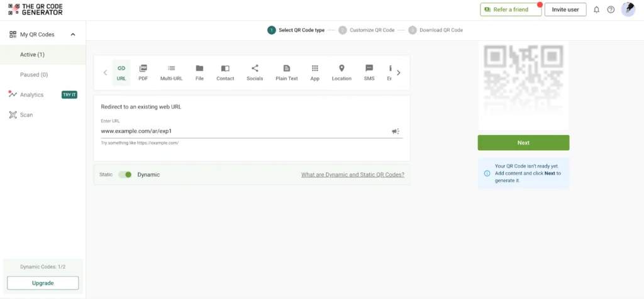Select the File QR code type
This screenshot has height=299, width=644.
tap(199, 73)
